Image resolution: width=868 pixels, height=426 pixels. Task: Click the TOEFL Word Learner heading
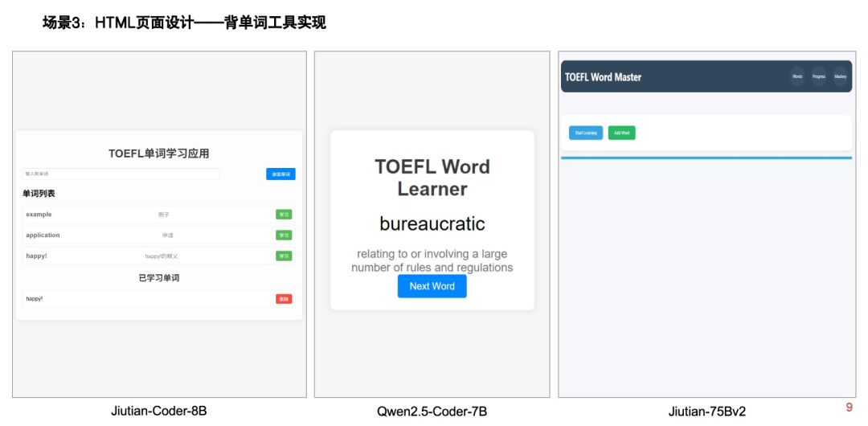(x=432, y=178)
